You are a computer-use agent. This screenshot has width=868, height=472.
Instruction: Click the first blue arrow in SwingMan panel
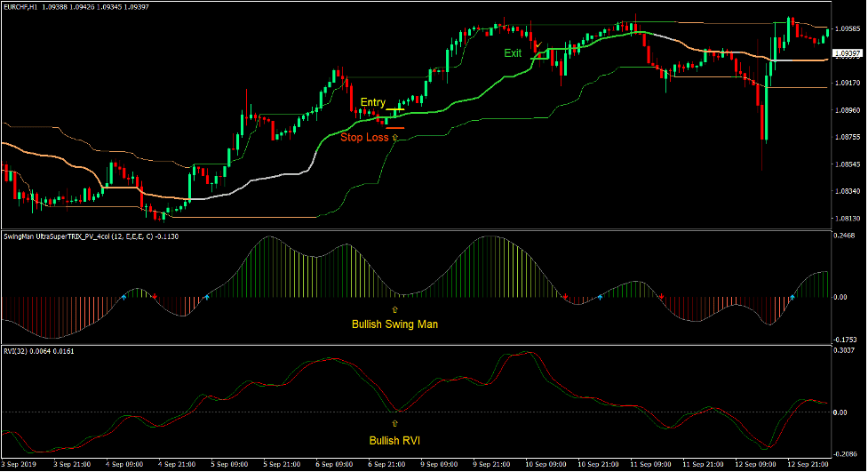click(123, 298)
